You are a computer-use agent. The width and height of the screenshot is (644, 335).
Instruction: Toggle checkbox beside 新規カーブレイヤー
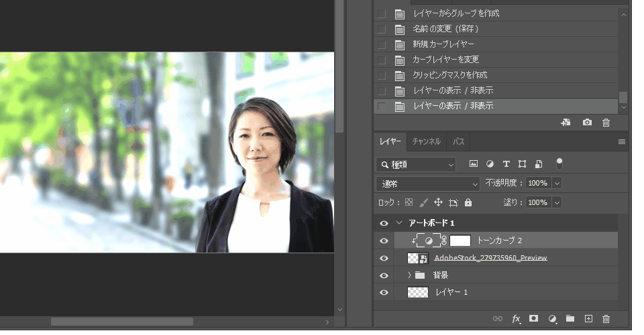coord(382,44)
